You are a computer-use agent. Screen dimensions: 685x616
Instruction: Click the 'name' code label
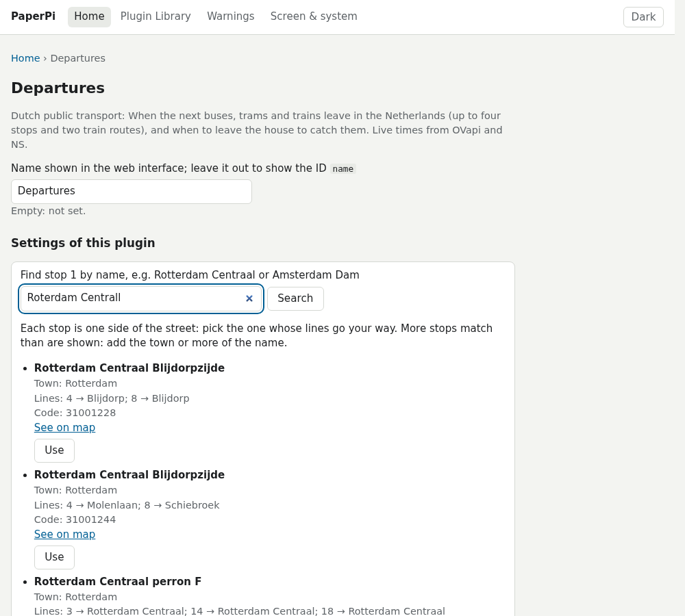343,169
